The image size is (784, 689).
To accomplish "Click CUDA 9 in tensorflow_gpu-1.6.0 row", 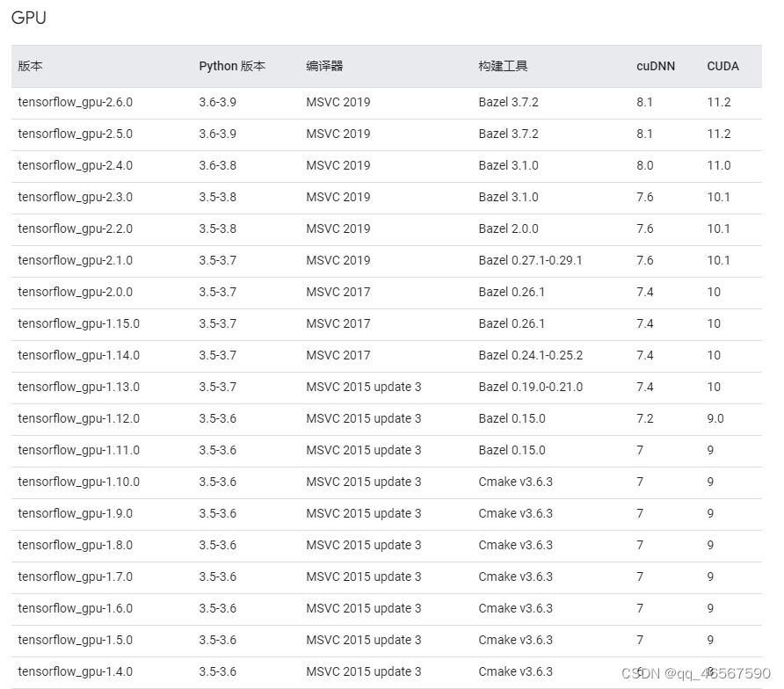I will pos(710,608).
